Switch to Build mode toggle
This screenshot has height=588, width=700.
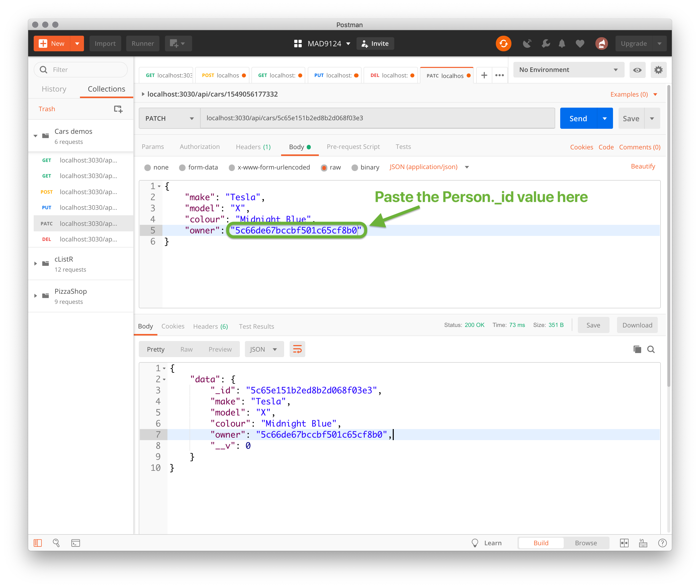[x=541, y=543]
